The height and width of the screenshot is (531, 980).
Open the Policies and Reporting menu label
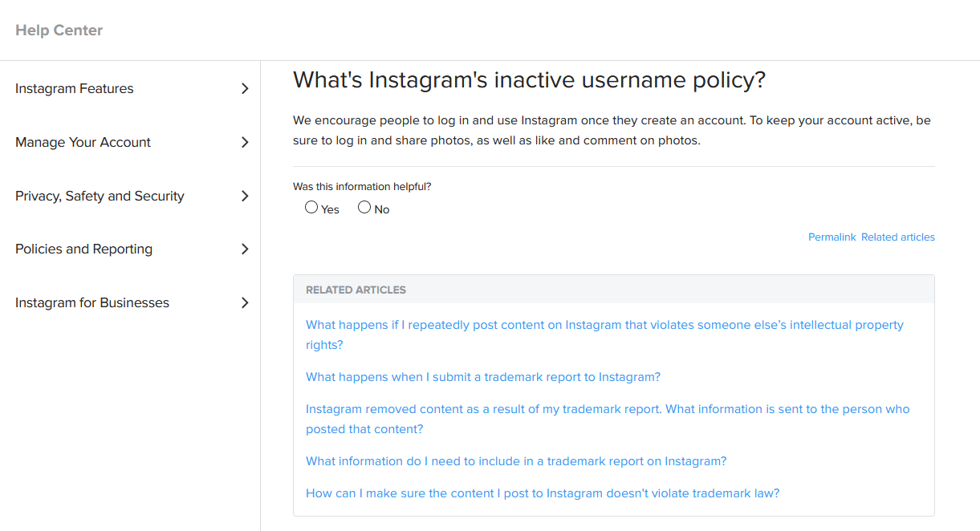[x=83, y=249]
